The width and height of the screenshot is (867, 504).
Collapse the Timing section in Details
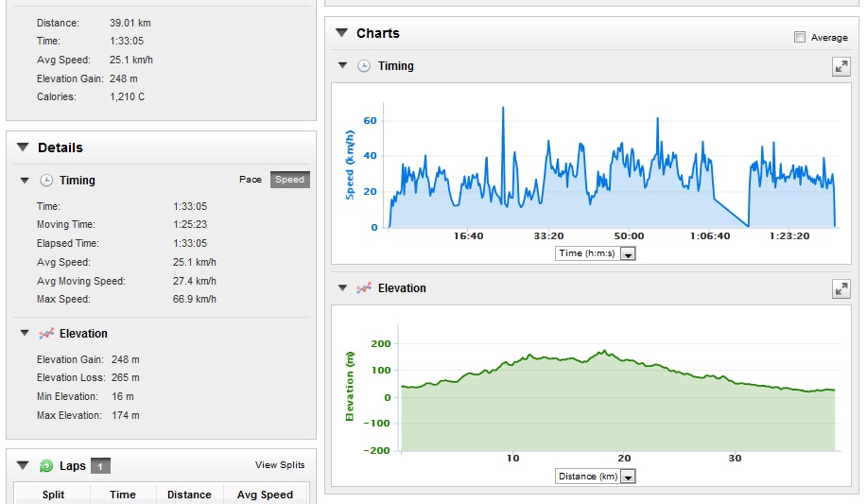(25, 181)
